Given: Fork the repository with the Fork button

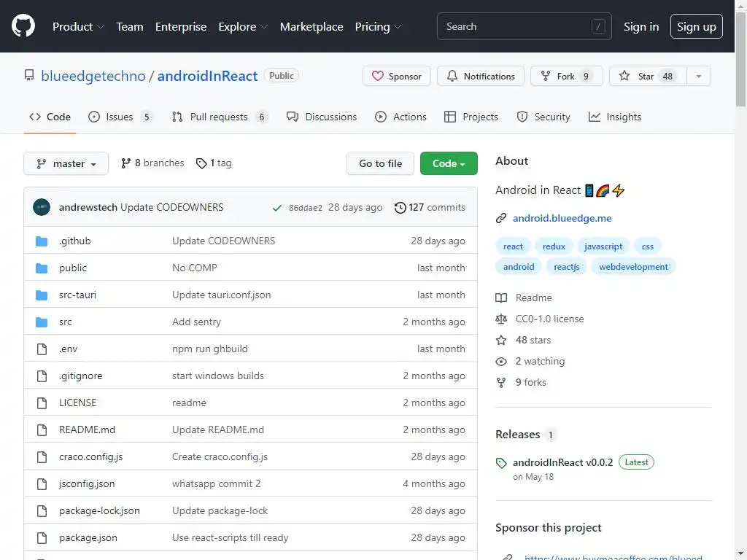Looking at the screenshot, I should pyautogui.click(x=566, y=76).
